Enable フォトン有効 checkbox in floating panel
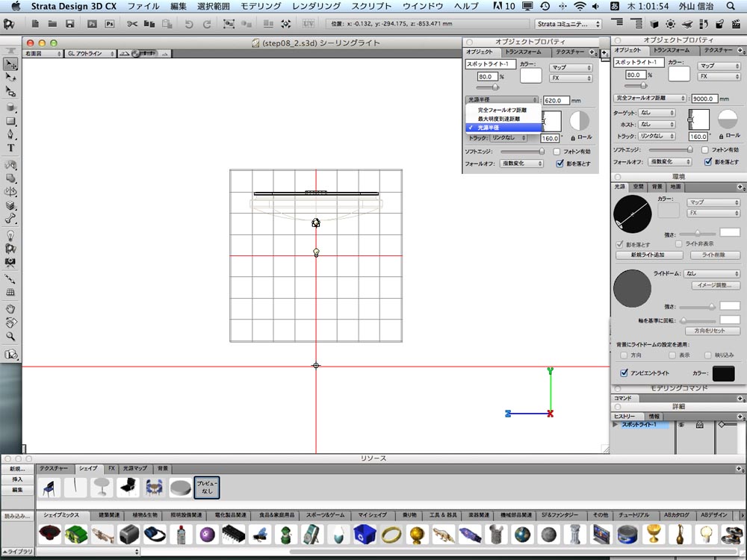 [x=557, y=152]
